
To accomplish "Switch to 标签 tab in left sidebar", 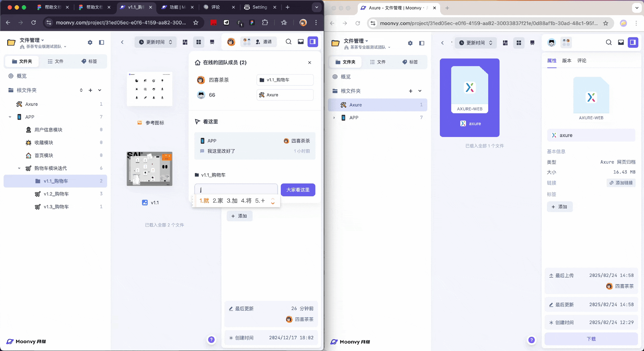I will (89, 61).
